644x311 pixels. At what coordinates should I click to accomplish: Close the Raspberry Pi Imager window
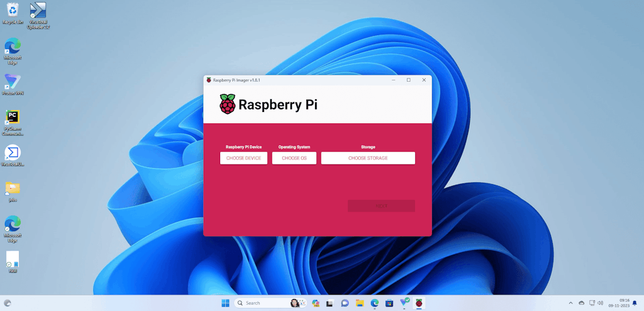click(424, 80)
